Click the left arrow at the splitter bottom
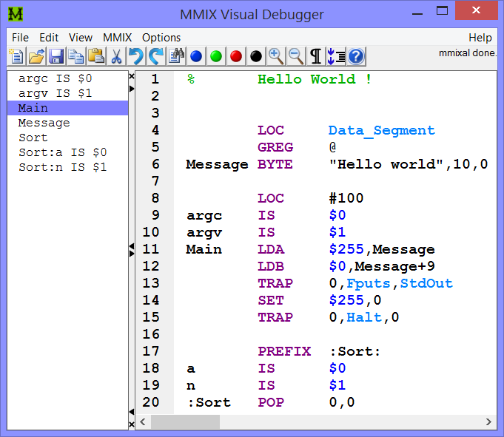 click(132, 412)
